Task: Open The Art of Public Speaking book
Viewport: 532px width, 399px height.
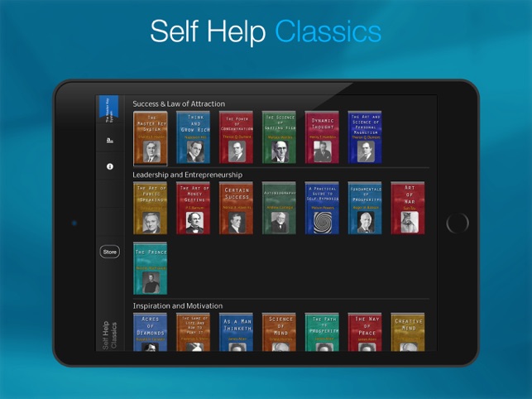Action: (151, 208)
